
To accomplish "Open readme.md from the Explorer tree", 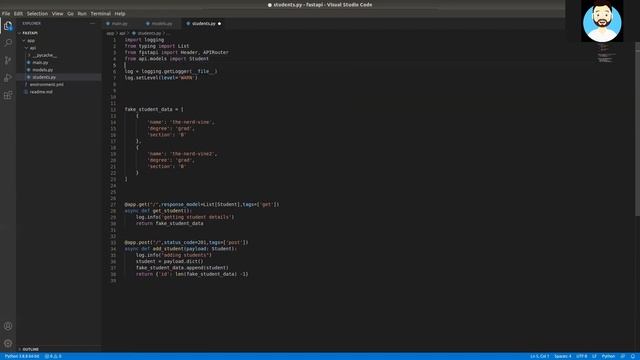I will pos(41,92).
